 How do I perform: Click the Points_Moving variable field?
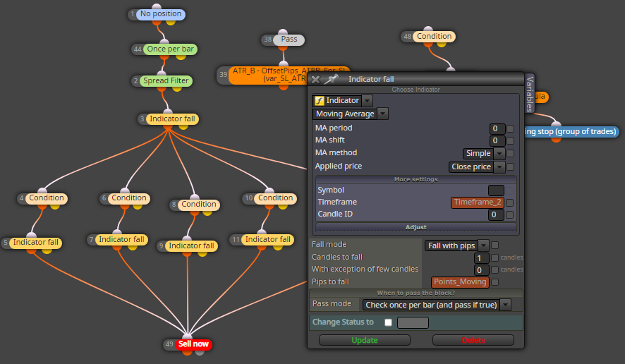460,282
